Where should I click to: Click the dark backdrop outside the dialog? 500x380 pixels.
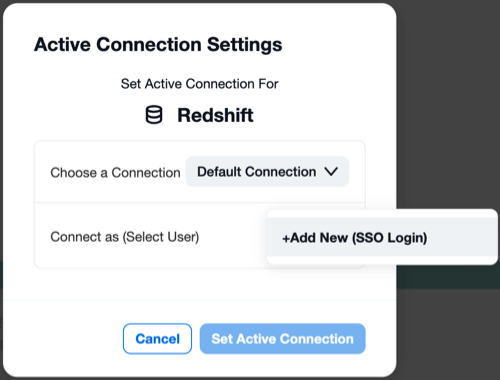click(x=448, y=100)
